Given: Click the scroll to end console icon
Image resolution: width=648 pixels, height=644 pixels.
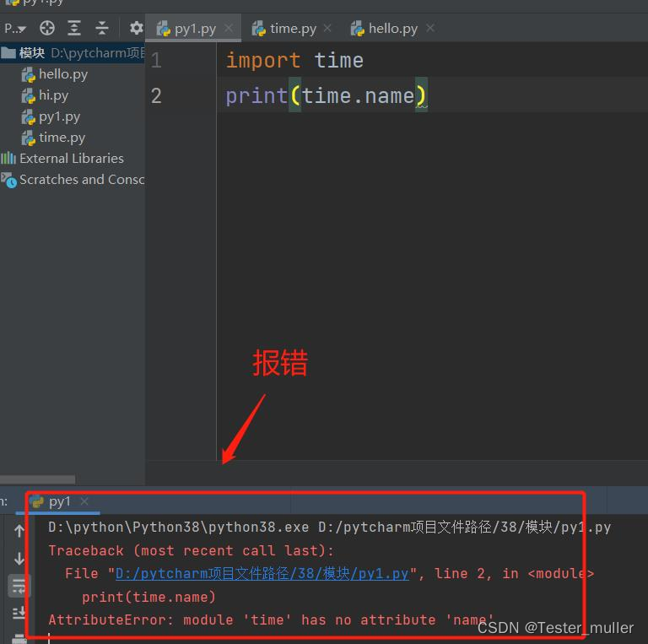Looking at the screenshot, I should coord(19,613).
